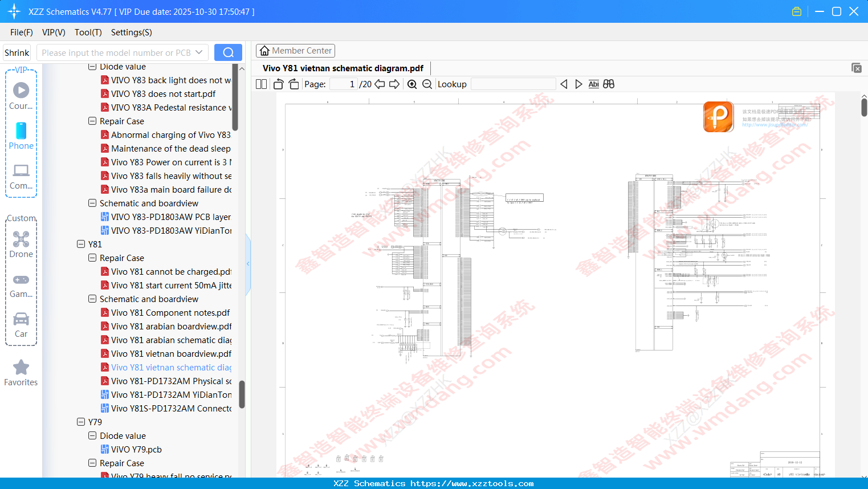This screenshot has height=489, width=868.
Task: Toggle two-page view mode in PDF viewer
Action: [x=260, y=84]
